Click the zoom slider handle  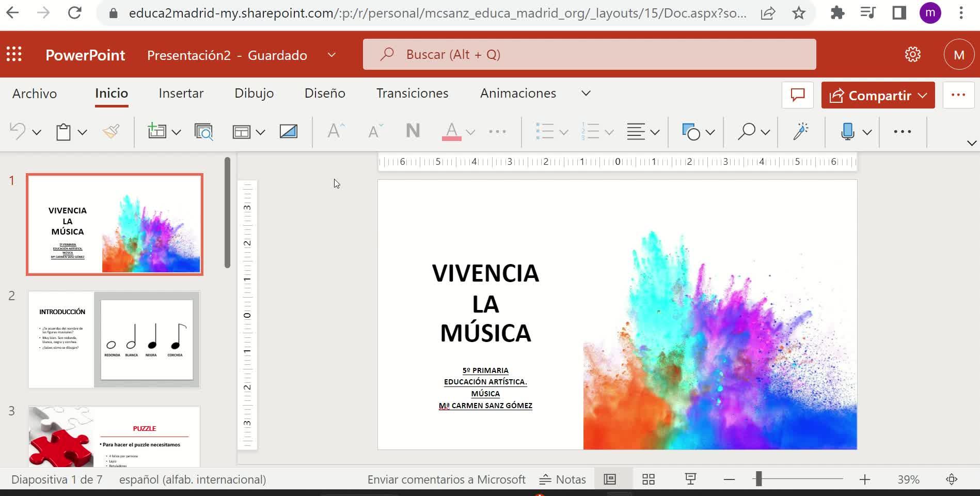[758, 479]
